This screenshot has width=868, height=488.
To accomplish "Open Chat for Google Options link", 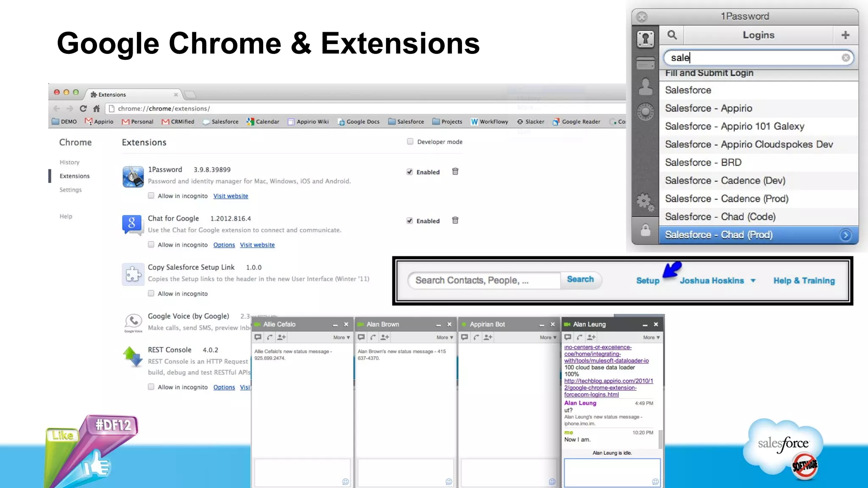I will [224, 245].
